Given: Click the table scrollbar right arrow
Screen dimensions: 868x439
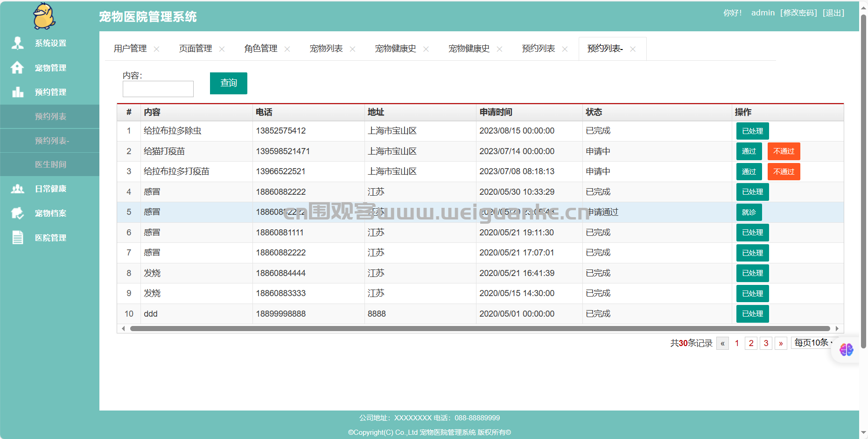Looking at the screenshot, I should click(837, 329).
